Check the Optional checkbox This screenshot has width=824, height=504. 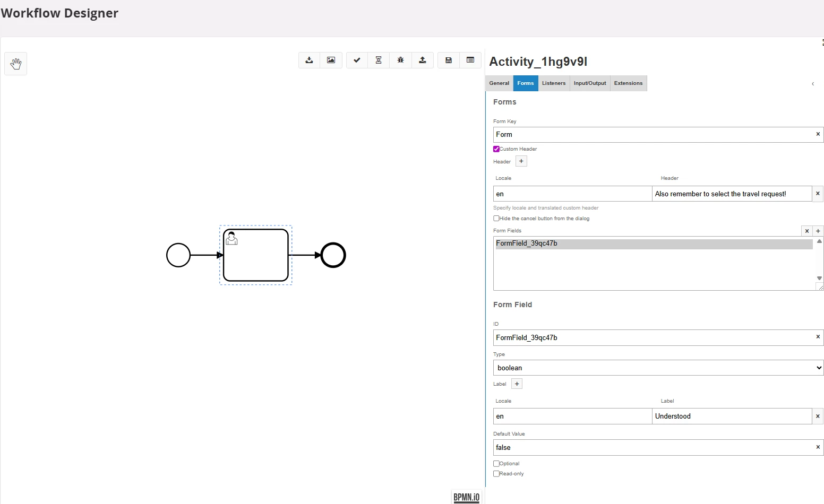[x=496, y=464]
